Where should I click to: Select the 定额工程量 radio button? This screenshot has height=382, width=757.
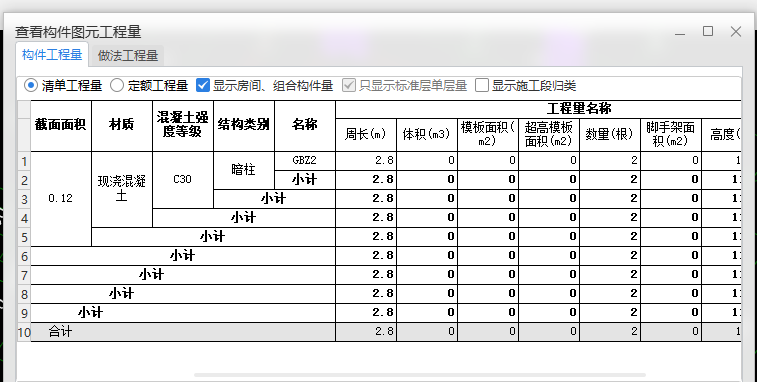117,86
